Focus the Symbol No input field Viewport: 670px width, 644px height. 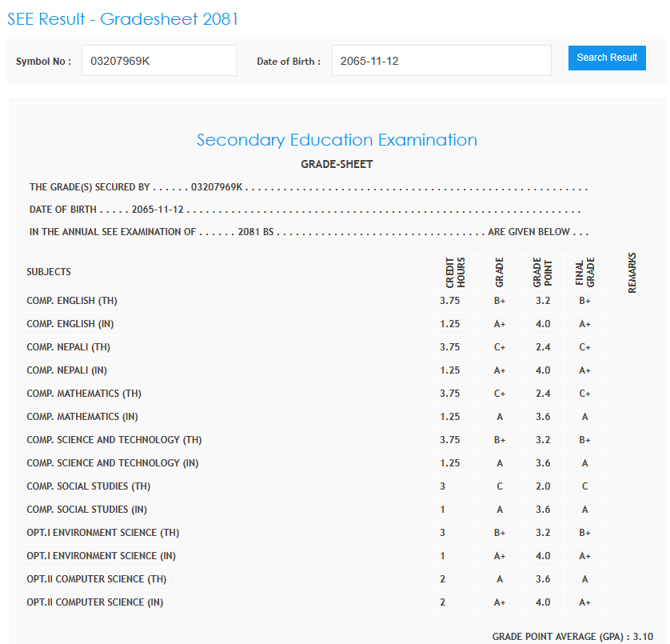coord(159,61)
